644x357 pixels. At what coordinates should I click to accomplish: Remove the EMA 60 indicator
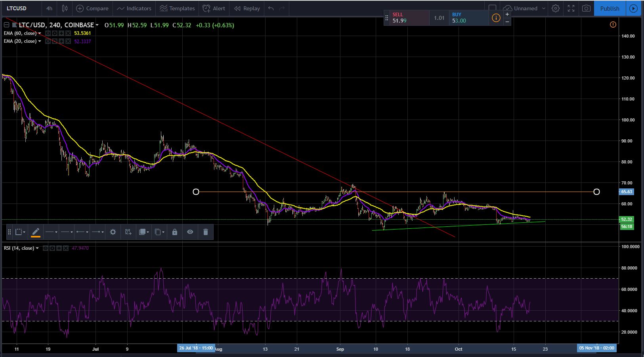(68, 33)
